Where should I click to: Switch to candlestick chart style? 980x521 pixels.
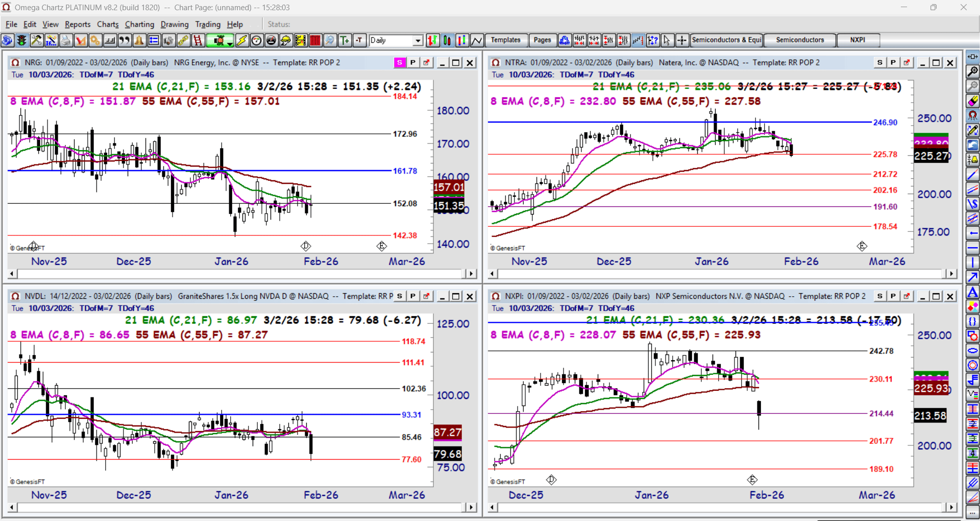[x=447, y=40]
